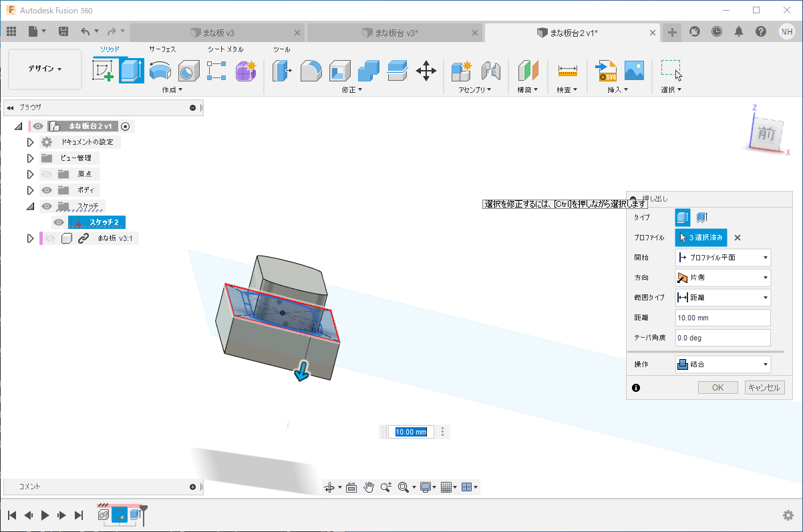Open the Insert SVG tool
This screenshot has height=532, width=803.
point(605,70)
